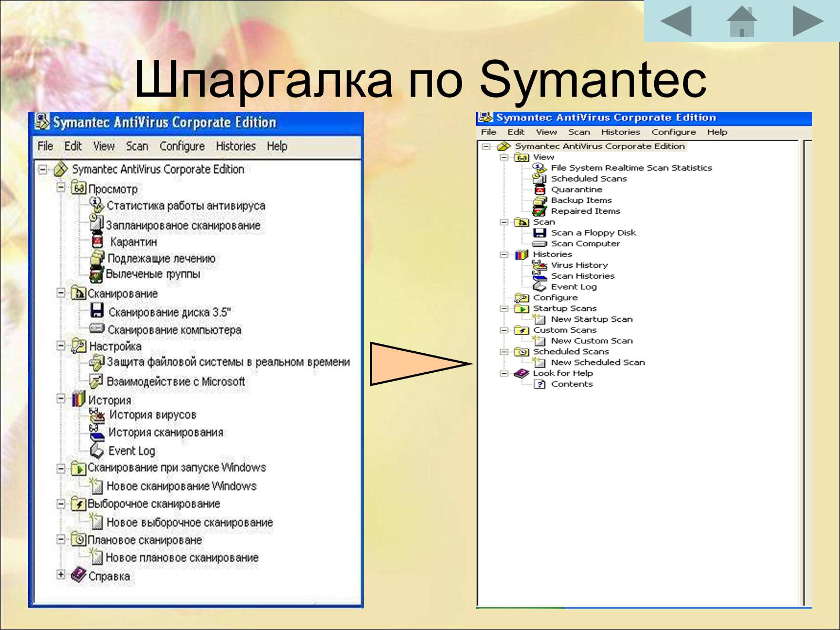
Task: Click the Карантин quarantine icon
Action: coord(97,241)
